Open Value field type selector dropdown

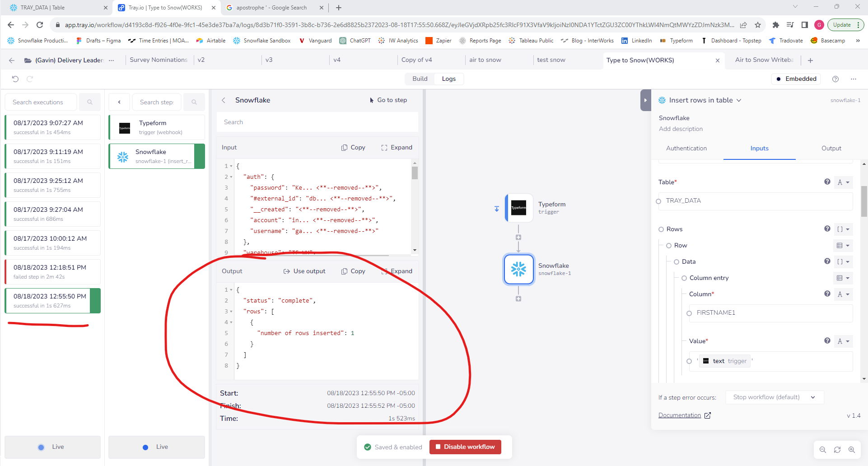[x=844, y=341]
